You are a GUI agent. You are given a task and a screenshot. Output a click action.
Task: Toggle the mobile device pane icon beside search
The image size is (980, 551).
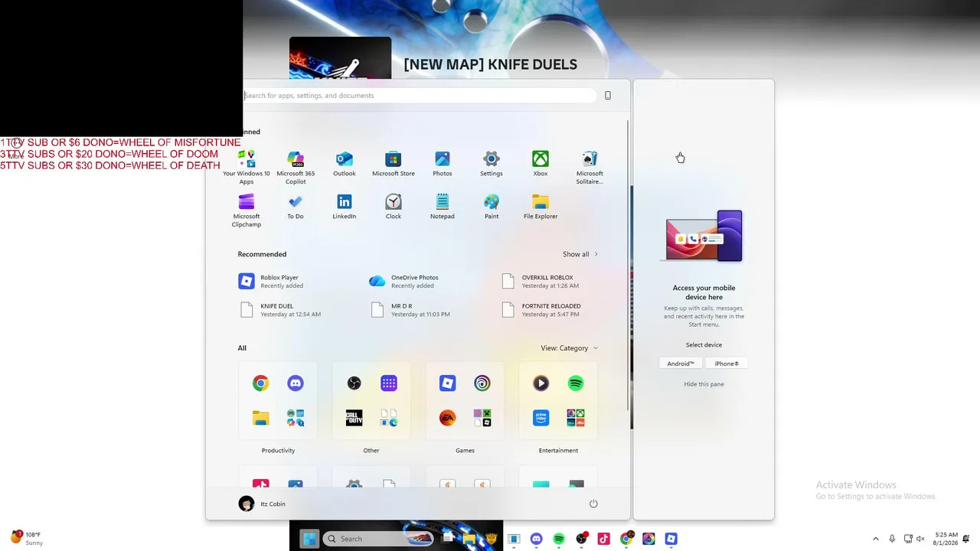(608, 96)
